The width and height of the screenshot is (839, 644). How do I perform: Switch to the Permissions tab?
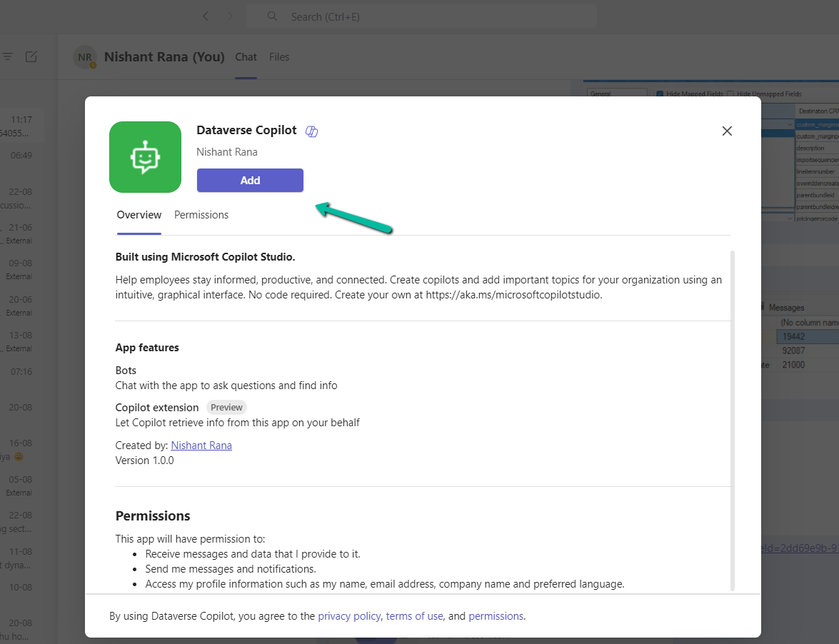pos(201,215)
